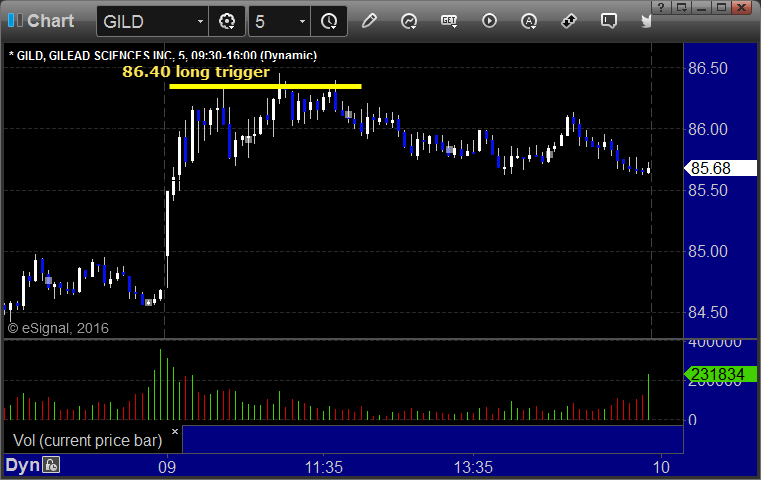Click the 86.00 price axis label
Image resolution: width=761 pixels, height=480 pixels.
708,129
